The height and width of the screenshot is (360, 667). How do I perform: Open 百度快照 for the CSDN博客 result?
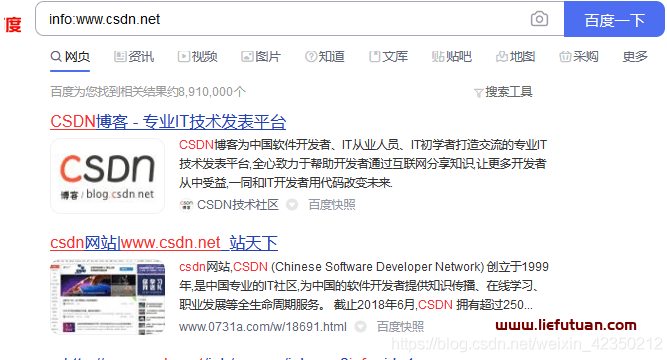[x=332, y=205]
